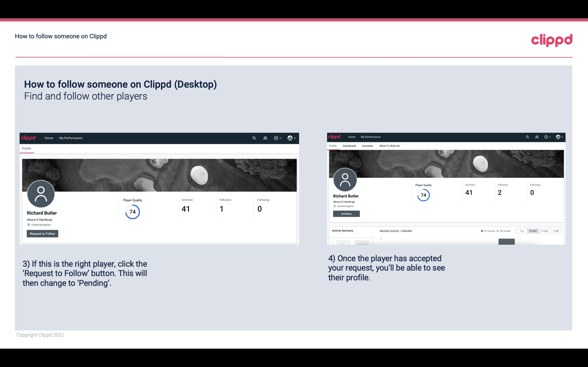Click the 'Home' menu item in navbar
The height and width of the screenshot is (367, 588).
[x=48, y=138]
